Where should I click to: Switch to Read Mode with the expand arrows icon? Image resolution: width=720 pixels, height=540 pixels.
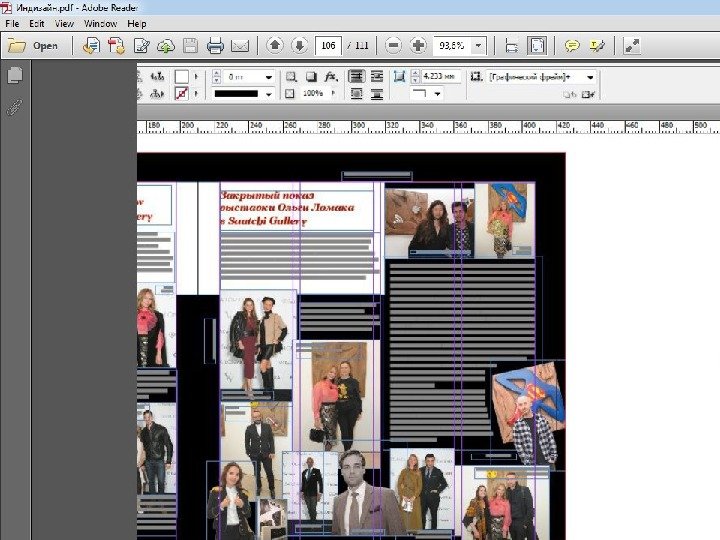tap(632, 45)
